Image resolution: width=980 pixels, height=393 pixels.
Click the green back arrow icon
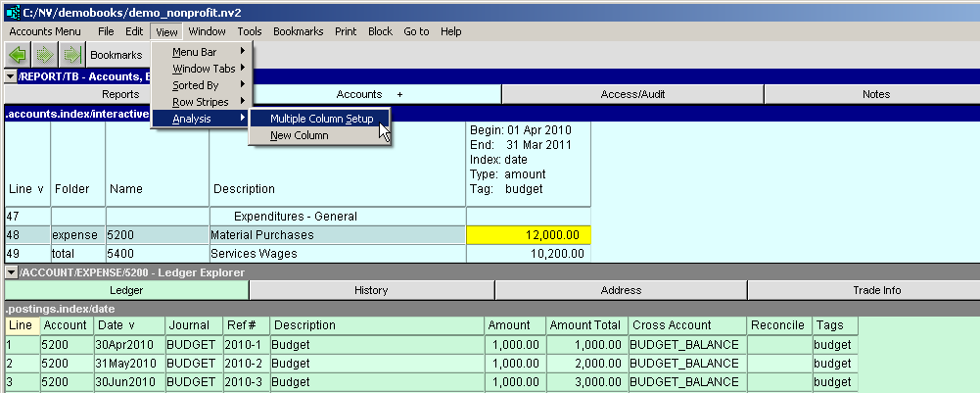tap(18, 55)
